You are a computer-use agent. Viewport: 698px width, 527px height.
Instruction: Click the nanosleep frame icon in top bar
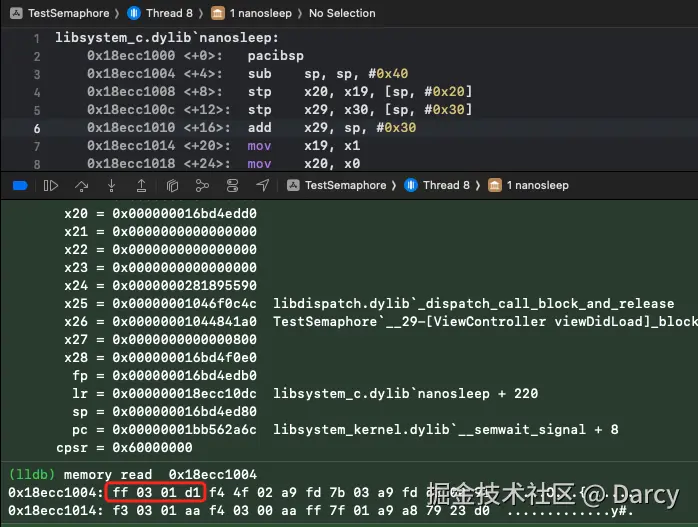tap(218, 13)
